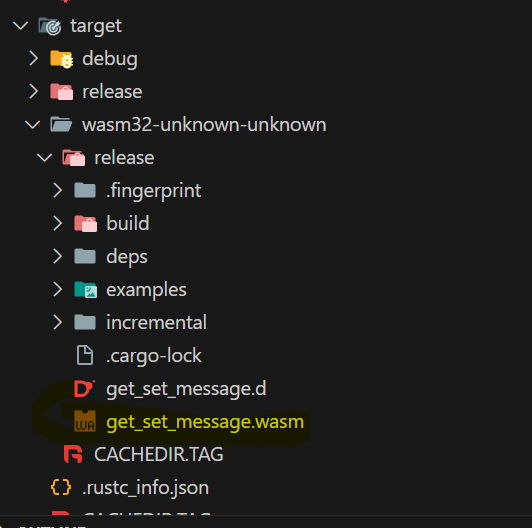Viewport: 532px width, 528px height.
Task: Select the get_set_message.wasm file
Action: [x=205, y=422]
